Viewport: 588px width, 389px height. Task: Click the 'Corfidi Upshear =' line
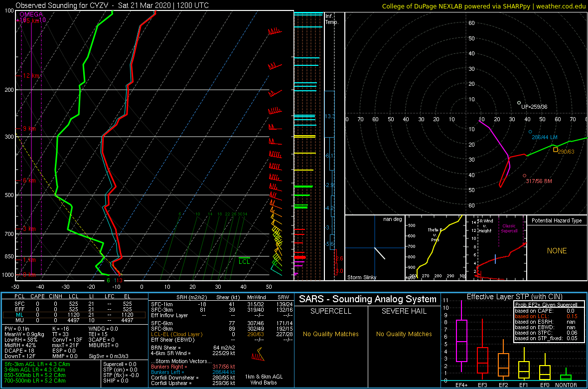click(x=193, y=383)
